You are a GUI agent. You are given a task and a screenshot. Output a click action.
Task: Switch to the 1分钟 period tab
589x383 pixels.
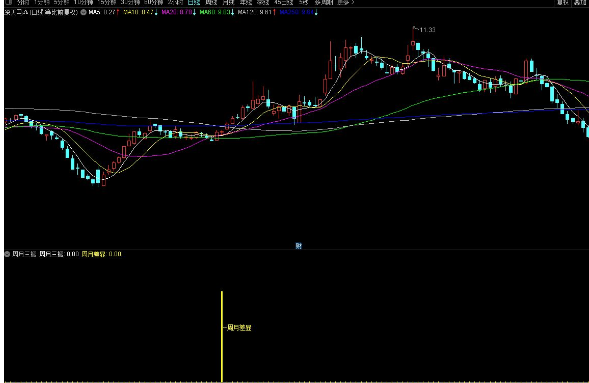(x=41, y=2)
